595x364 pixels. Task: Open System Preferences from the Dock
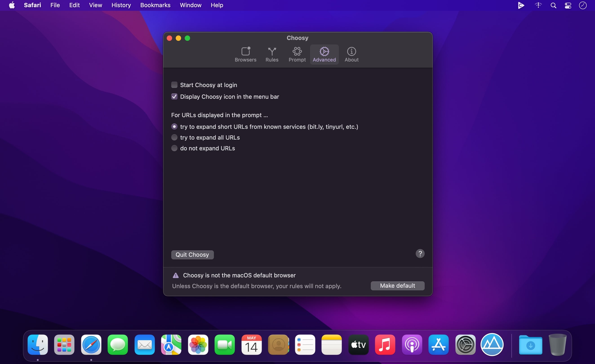pyautogui.click(x=465, y=344)
